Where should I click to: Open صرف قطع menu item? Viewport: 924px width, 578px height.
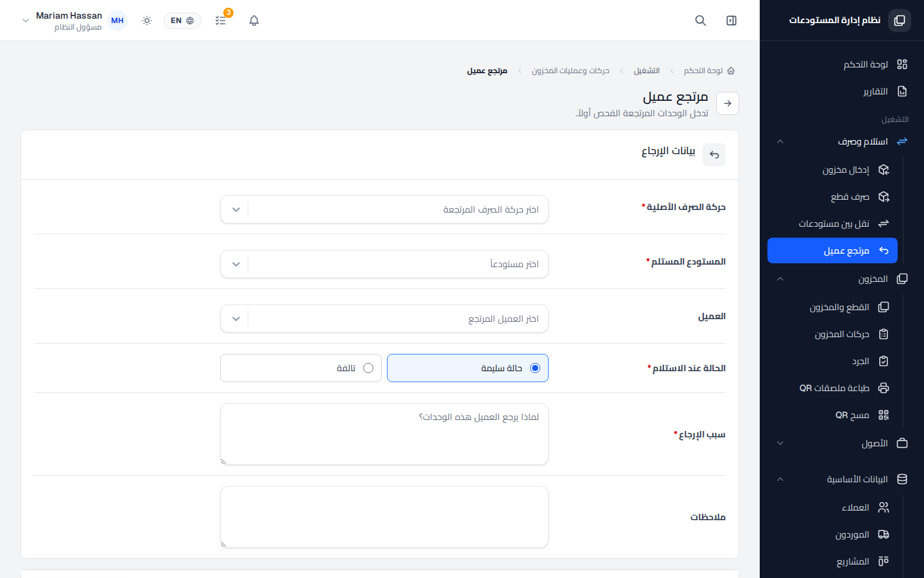[833, 197]
